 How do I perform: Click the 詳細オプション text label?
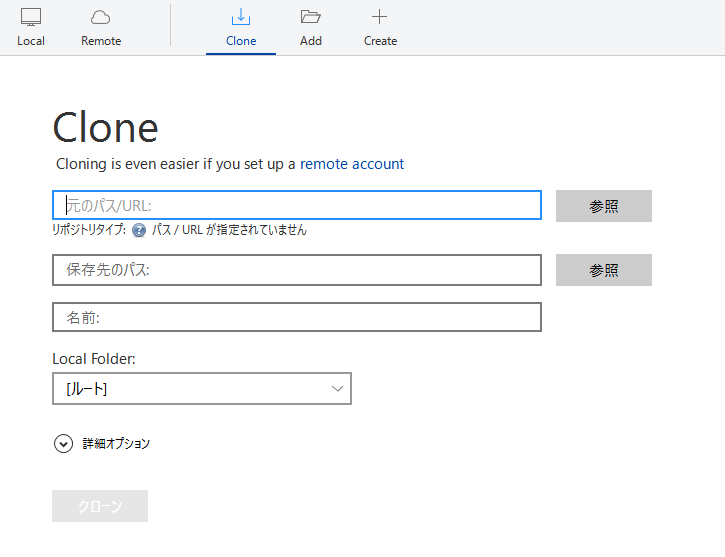coord(116,444)
